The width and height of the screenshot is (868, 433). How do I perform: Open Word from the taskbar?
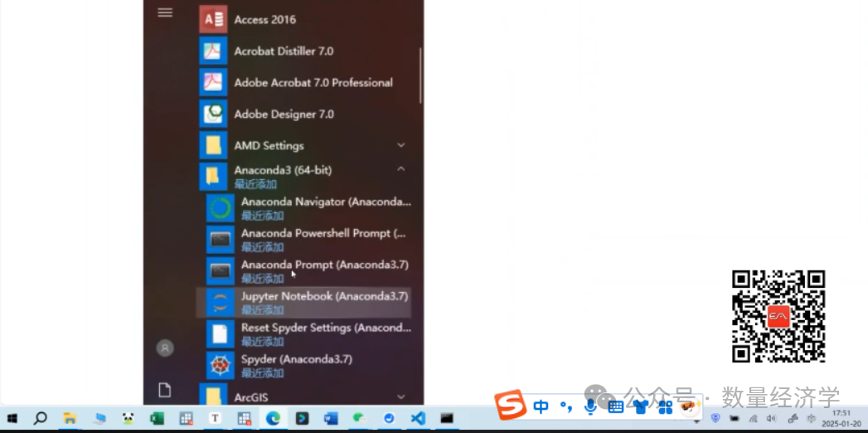click(331, 418)
